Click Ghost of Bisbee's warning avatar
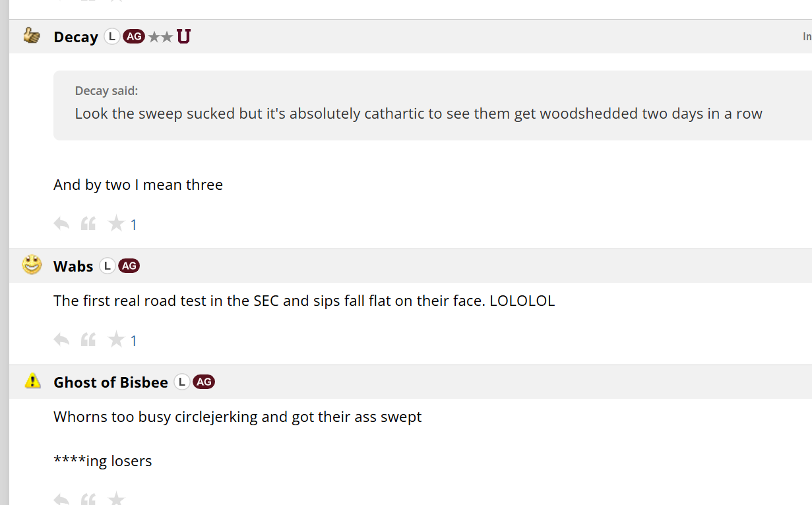 pos(32,380)
